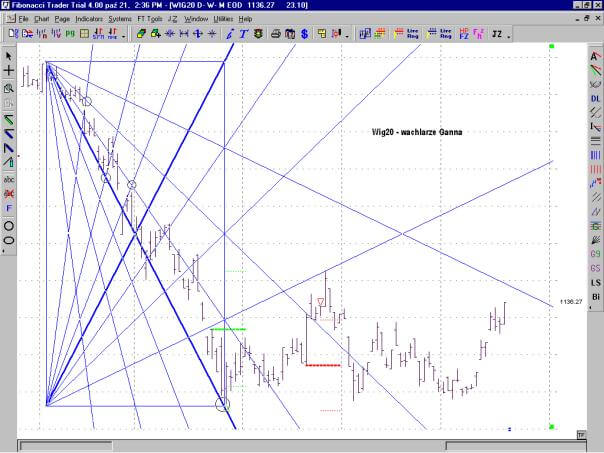Open the JZ toolbar dropdown arrow
604x453 pixels.
pos(510,34)
